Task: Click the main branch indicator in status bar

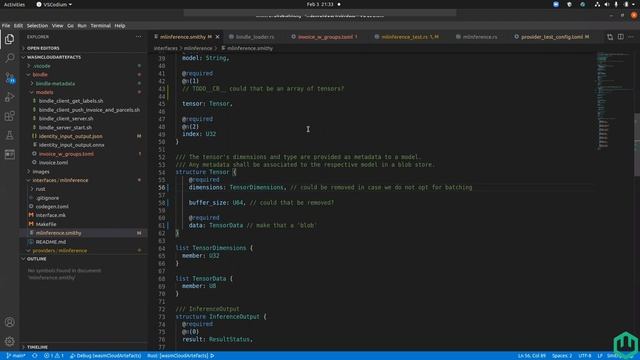Action: pos(16,356)
